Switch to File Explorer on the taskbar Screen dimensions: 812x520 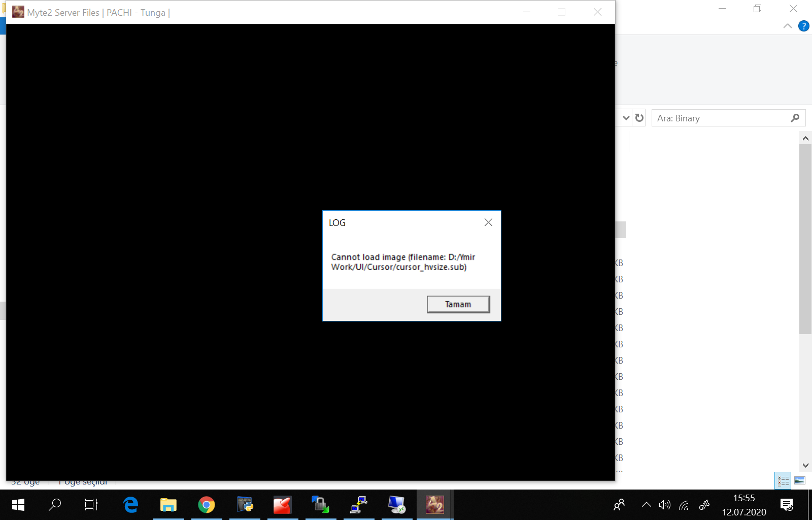coord(168,505)
